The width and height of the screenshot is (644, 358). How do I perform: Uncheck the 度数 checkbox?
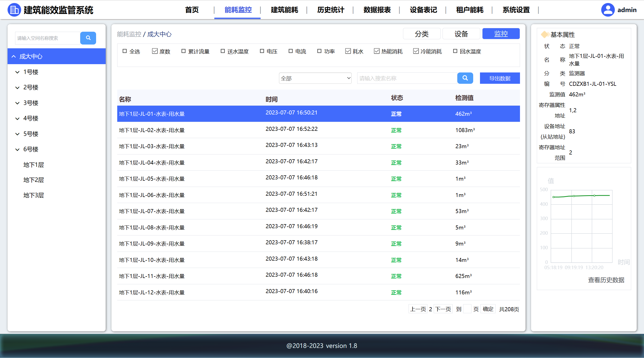coord(155,51)
